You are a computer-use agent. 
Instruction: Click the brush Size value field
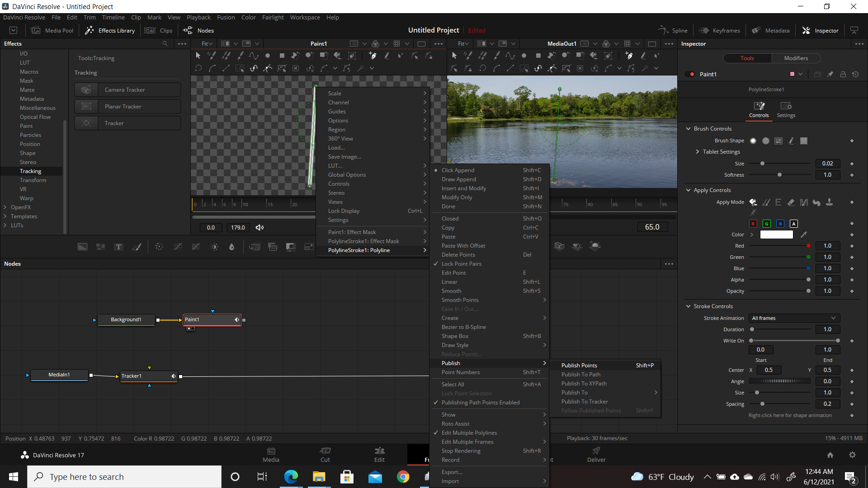(827, 164)
